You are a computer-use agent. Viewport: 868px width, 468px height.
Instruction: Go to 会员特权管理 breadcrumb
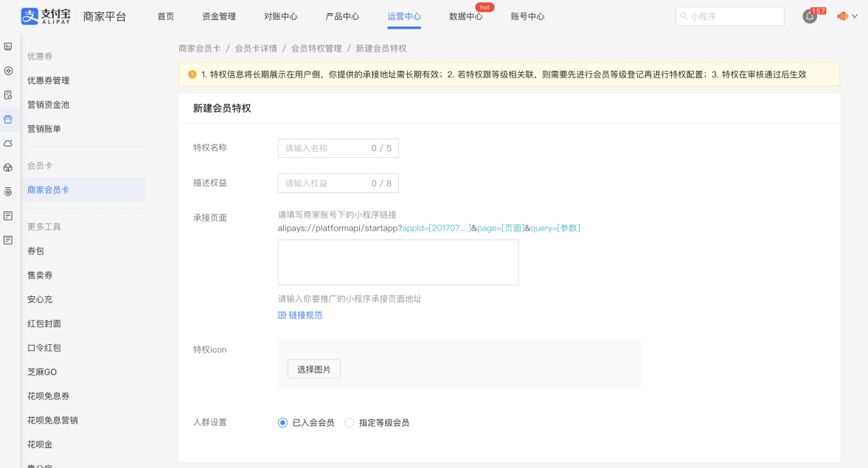[x=316, y=49]
